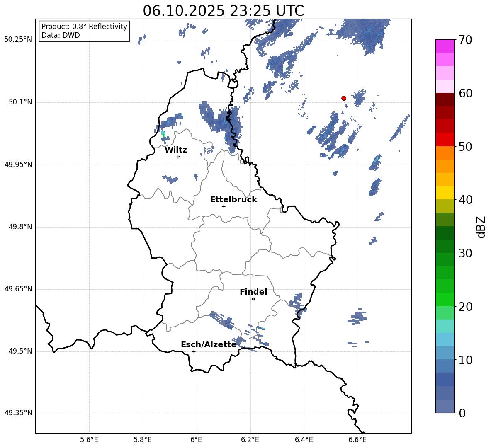Click the white-pink swatch above 60 dBZ

[x=445, y=86]
